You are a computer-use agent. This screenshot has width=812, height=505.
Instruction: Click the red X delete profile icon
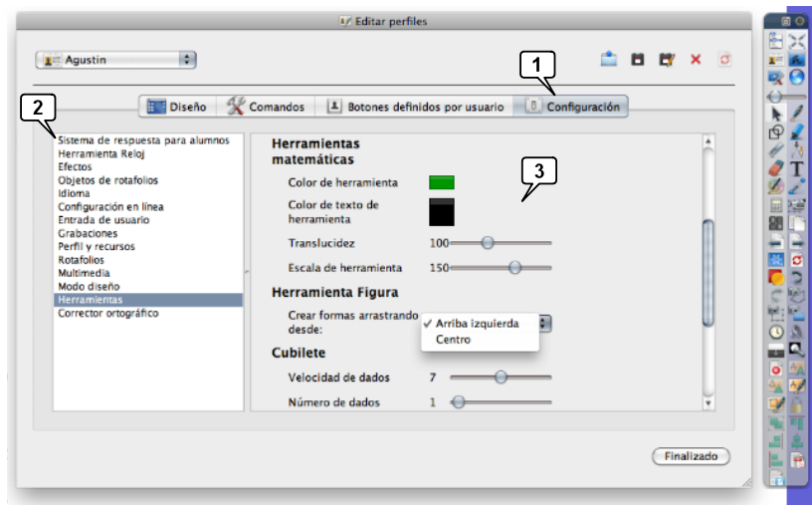696,60
